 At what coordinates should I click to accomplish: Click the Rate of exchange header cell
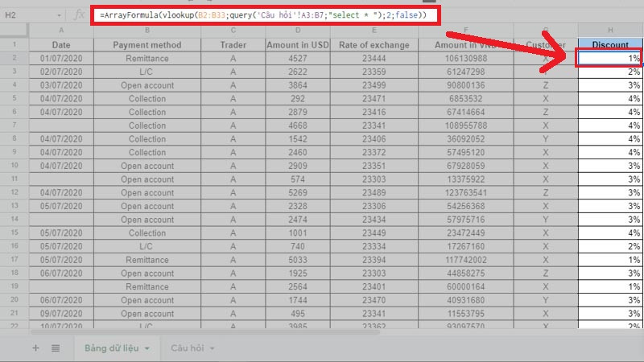pos(374,45)
